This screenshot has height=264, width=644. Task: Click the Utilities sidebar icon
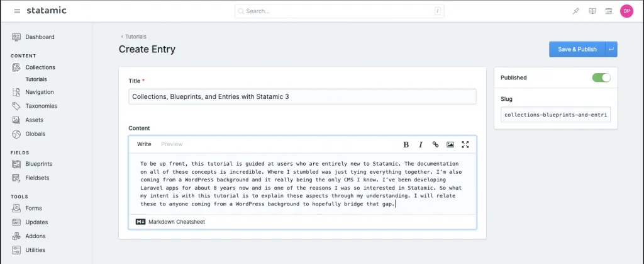point(16,250)
